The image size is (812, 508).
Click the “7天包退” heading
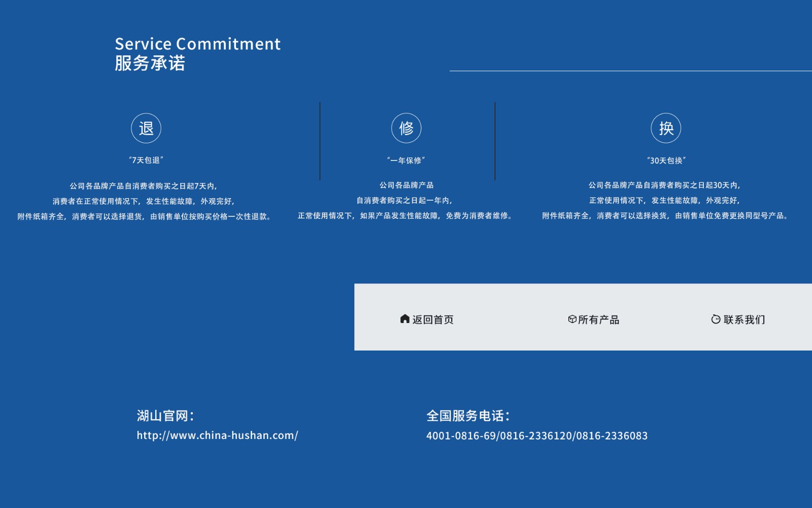[146, 160]
